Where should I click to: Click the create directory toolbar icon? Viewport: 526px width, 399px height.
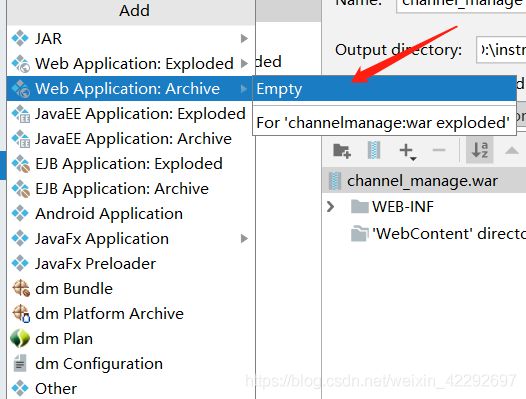[x=342, y=150]
